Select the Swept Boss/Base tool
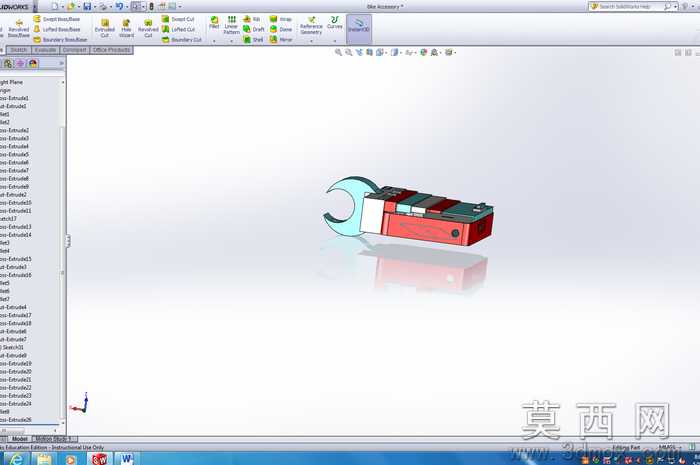700x465 pixels. click(x=57, y=19)
